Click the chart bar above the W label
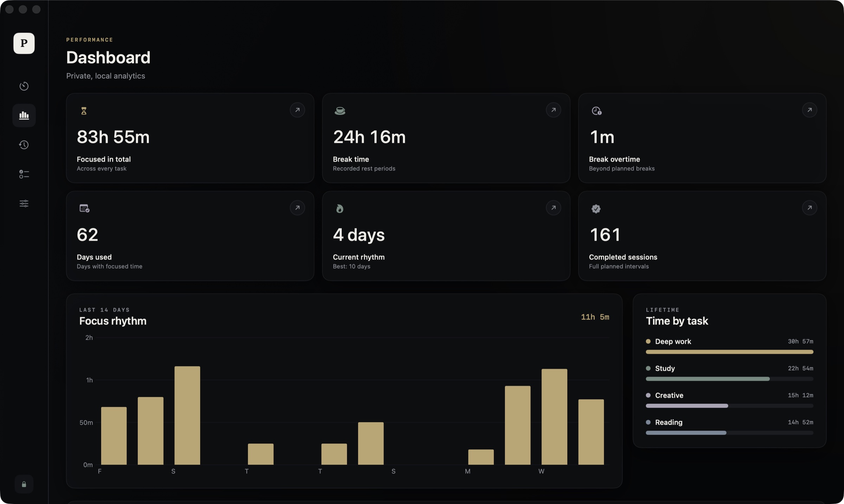Image resolution: width=844 pixels, height=504 pixels. 554,417
